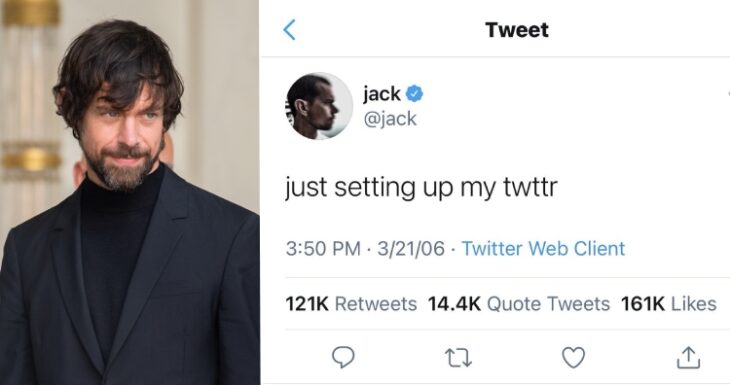
Task: Select the tweet text "just setting up my twttr"
Action: point(421,188)
